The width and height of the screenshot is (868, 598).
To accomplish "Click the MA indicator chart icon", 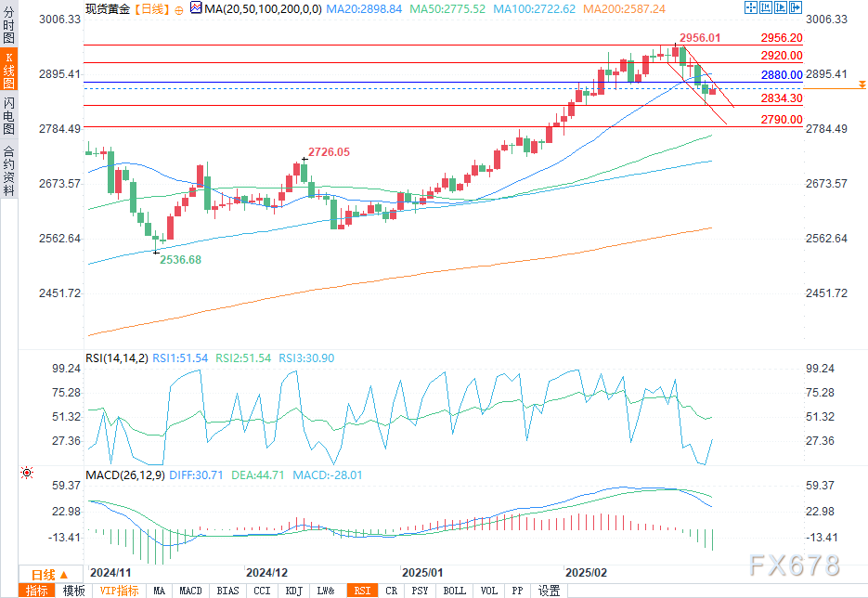I will pyautogui.click(x=194, y=8).
